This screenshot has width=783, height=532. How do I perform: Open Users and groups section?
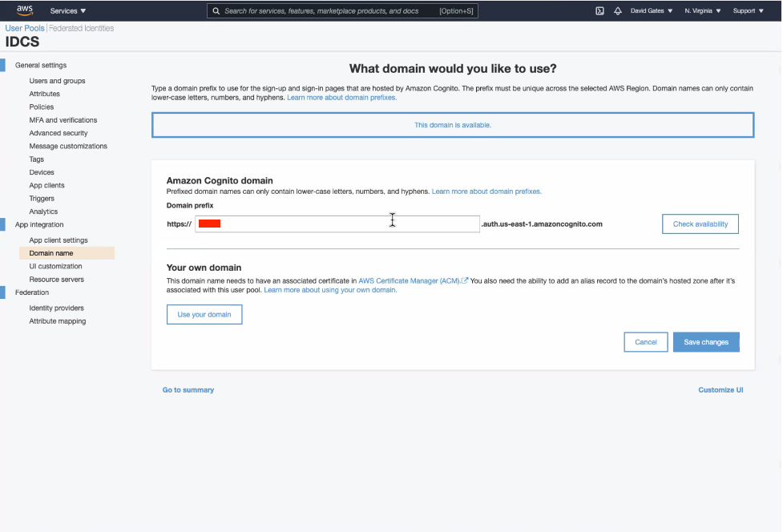coord(57,81)
